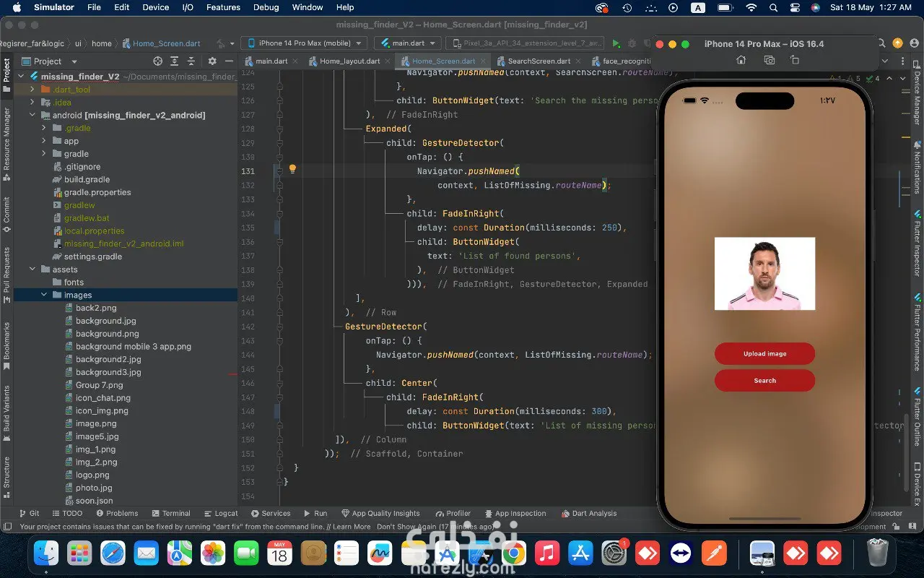Open the Problems tool window
This screenshot has width=924, height=578.
point(116,514)
